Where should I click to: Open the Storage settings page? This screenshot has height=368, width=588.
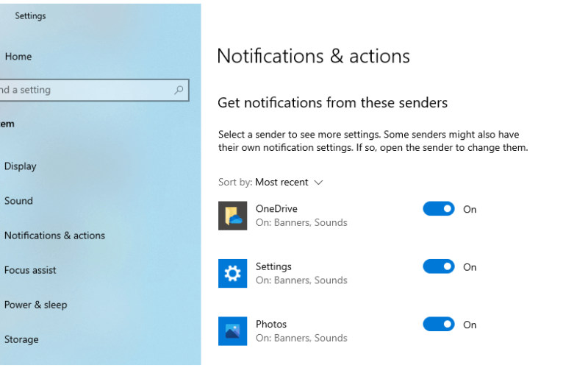pos(21,339)
